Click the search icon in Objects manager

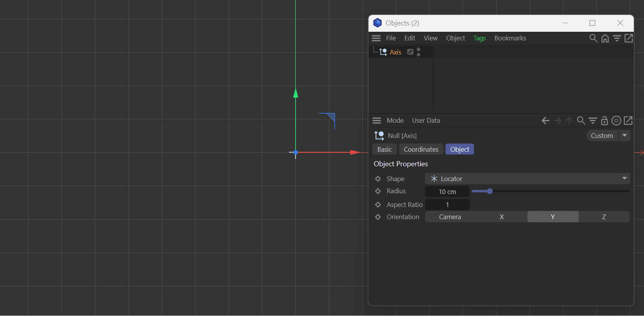tap(593, 38)
